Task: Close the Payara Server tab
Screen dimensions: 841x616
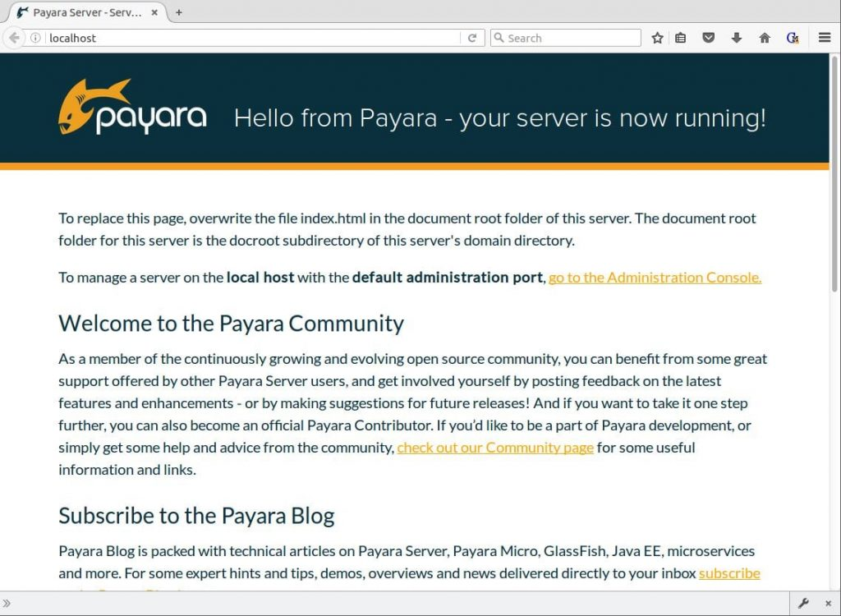Action: click(154, 12)
